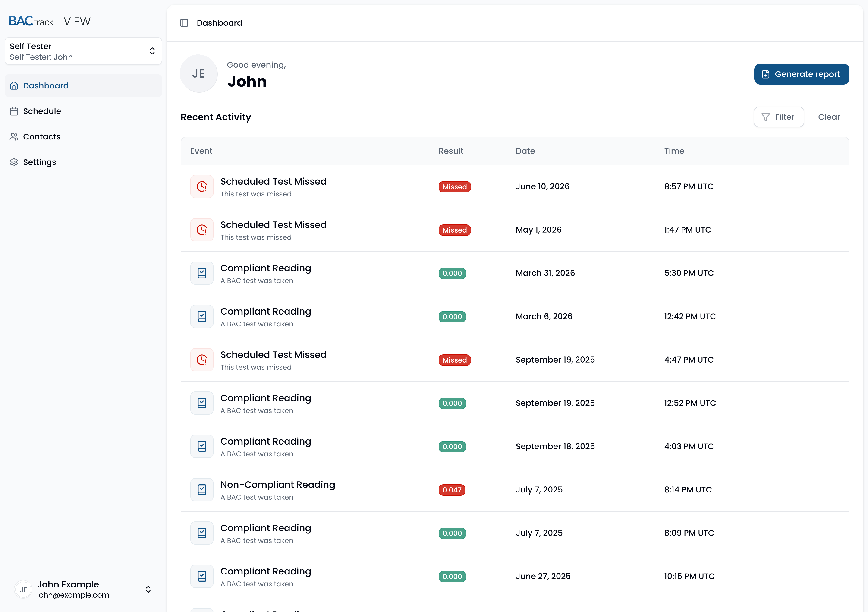Viewport: 868px width, 612px height.
Task: Click missed-test icon in 4:47 PM UTC row
Action: click(x=202, y=360)
